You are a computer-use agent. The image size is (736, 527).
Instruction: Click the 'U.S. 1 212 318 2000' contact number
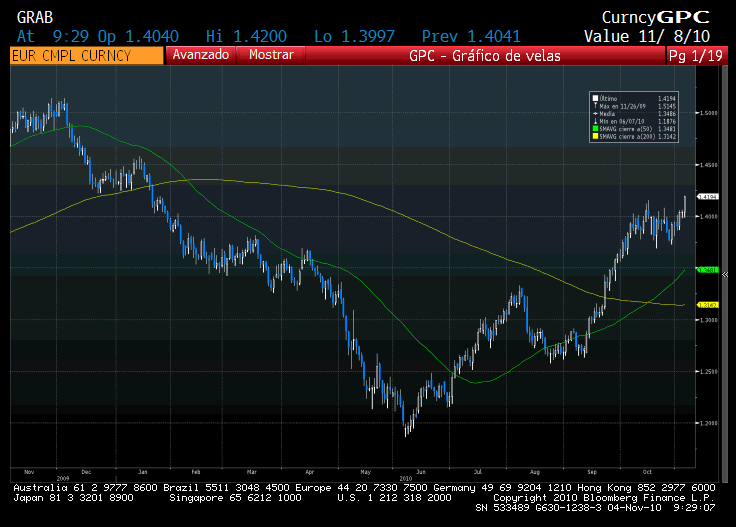394,498
